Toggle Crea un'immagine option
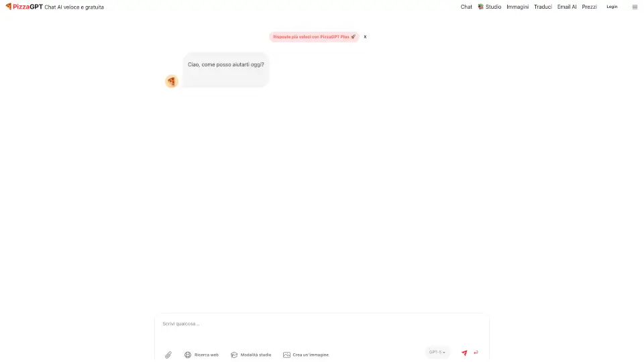 (x=306, y=355)
